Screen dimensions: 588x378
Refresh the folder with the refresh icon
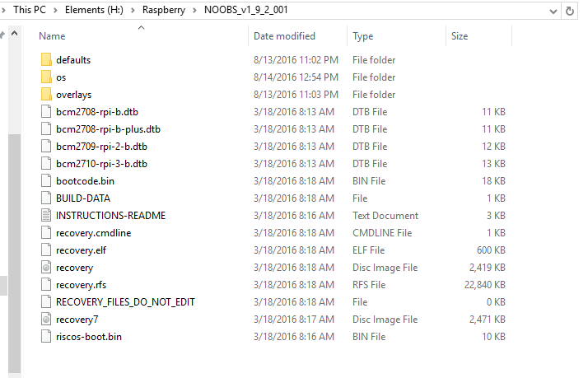(x=570, y=11)
